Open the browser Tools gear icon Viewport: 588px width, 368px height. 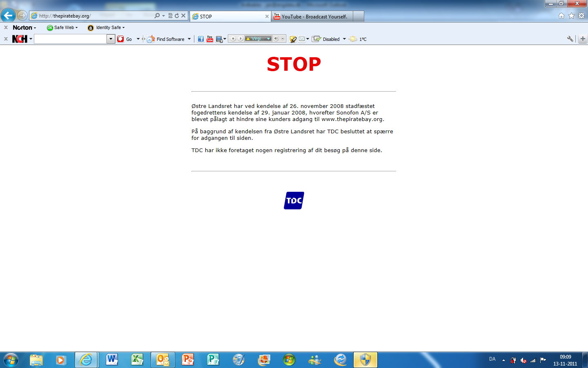pos(581,16)
